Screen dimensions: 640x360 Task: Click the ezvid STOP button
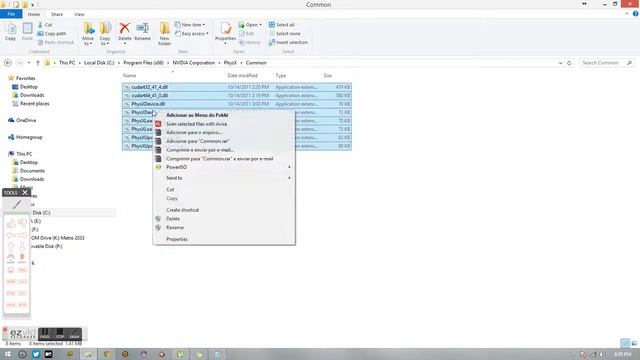[x=60, y=334]
